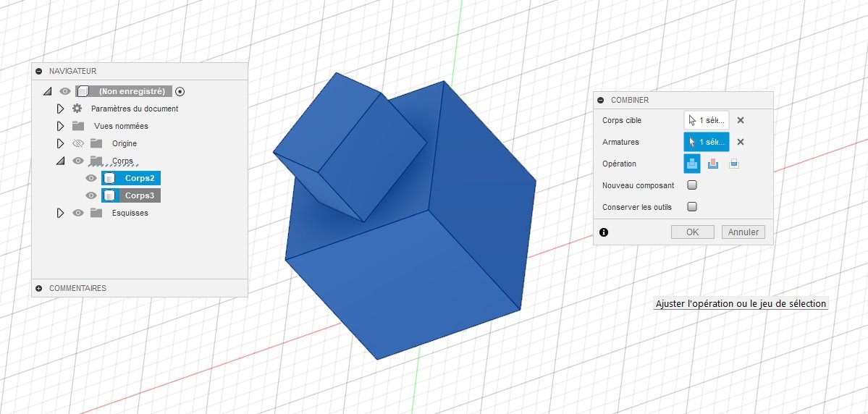Select the Cut operation icon
The image size is (868, 414).
[x=713, y=164]
